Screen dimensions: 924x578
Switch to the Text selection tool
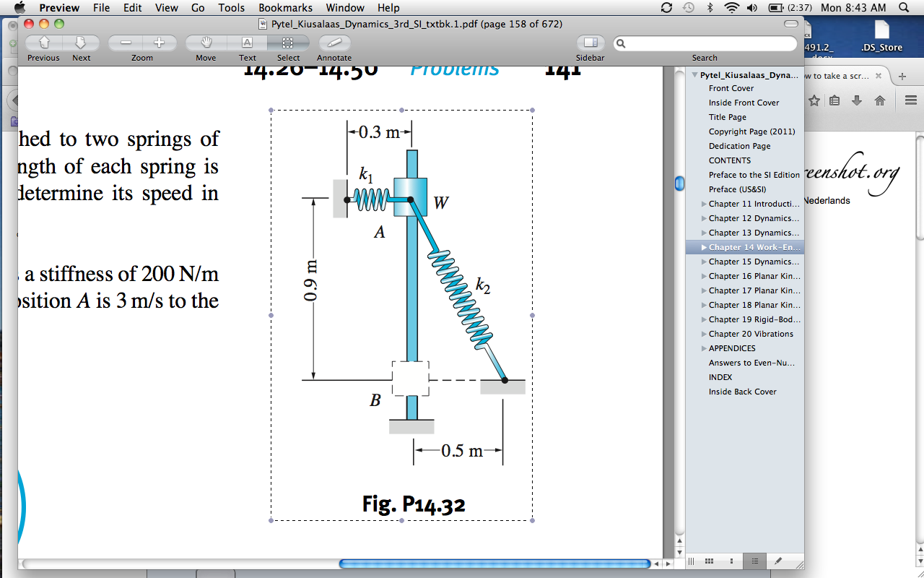click(x=247, y=43)
